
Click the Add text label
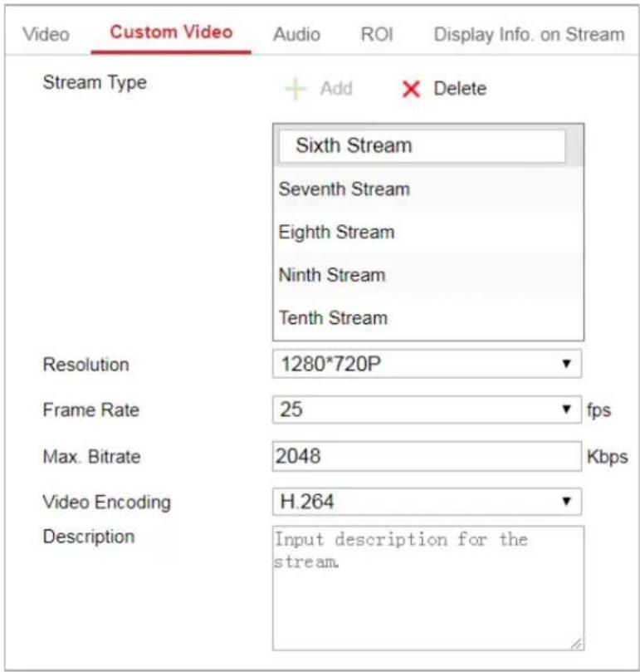(x=337, y=89)
